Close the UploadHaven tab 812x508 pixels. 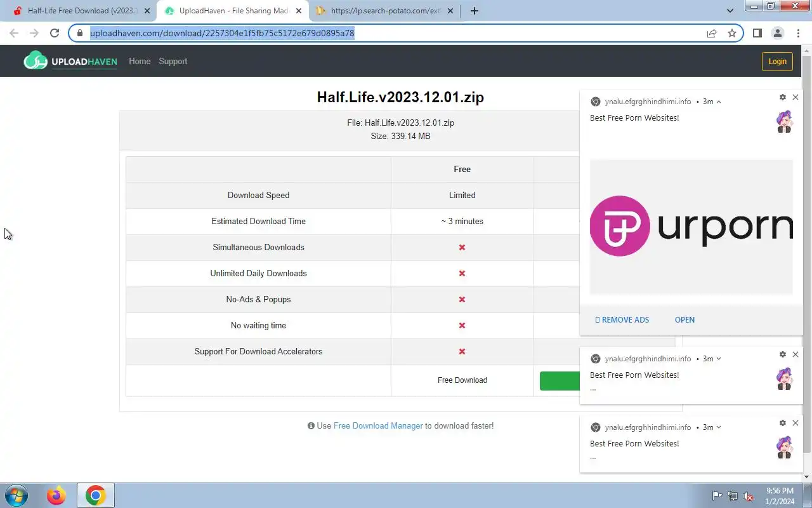pyautogui.click(x=299, y=11)
